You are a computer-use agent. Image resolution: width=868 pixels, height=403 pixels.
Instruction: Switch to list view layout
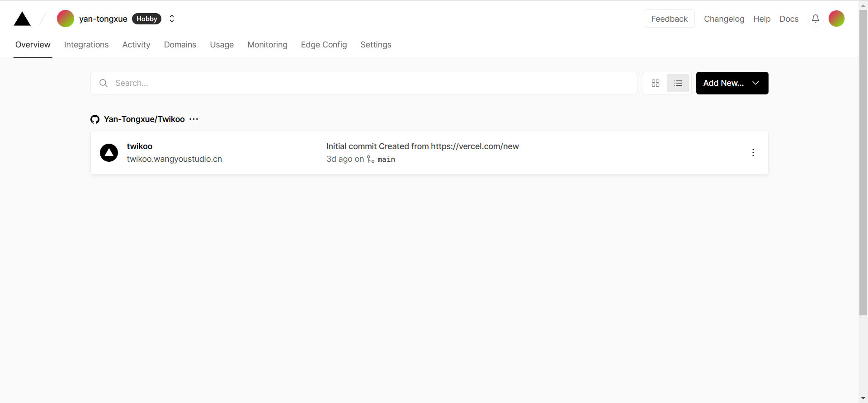click(x=678, y=83)
